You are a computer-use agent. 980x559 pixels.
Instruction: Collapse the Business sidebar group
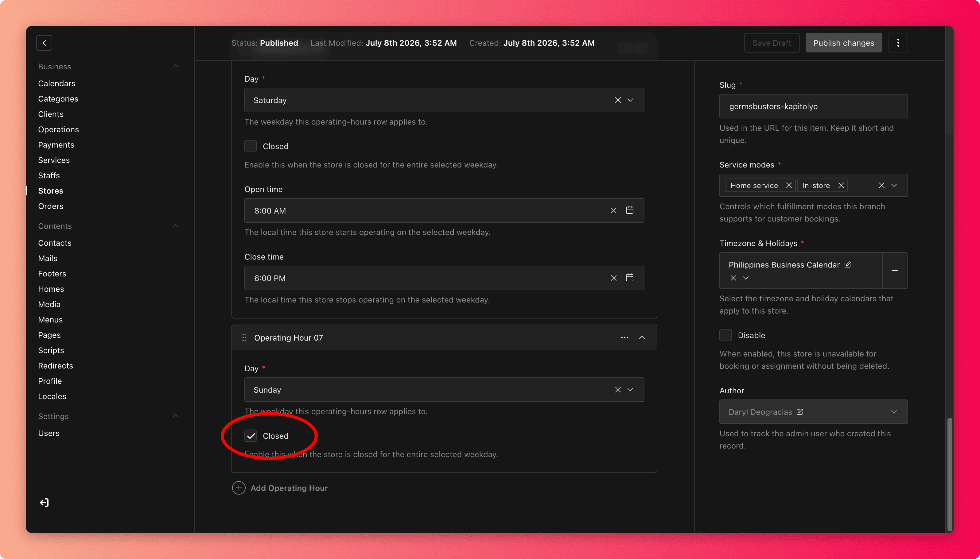[175, 66]
